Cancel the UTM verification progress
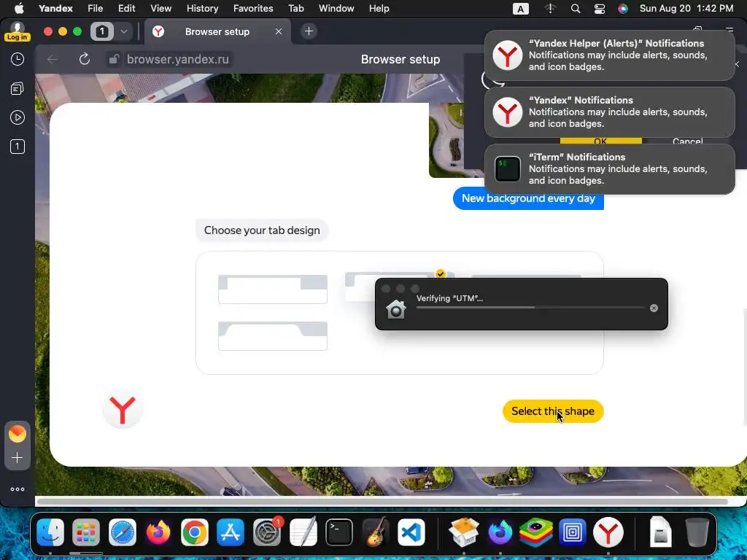The height and width of the screenshot is (560, 747). point(654,308)
